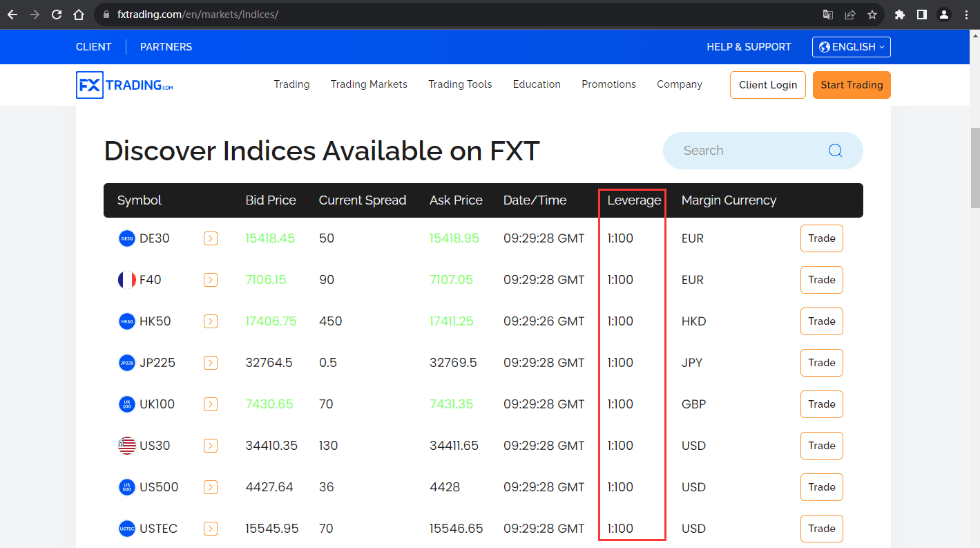Click the share page icon
The image size is (980, 548).
click(849, 14)
